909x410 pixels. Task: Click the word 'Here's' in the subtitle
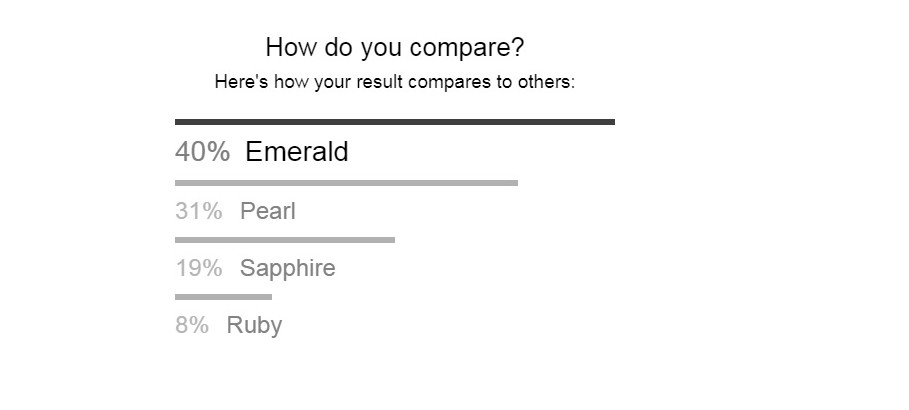coord(242,82)
